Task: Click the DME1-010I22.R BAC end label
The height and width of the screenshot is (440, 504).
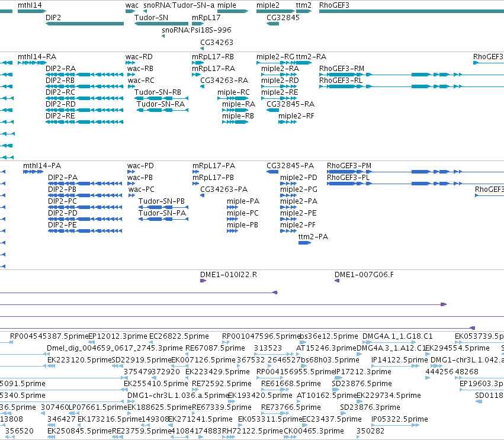Action: pos(229,275)
